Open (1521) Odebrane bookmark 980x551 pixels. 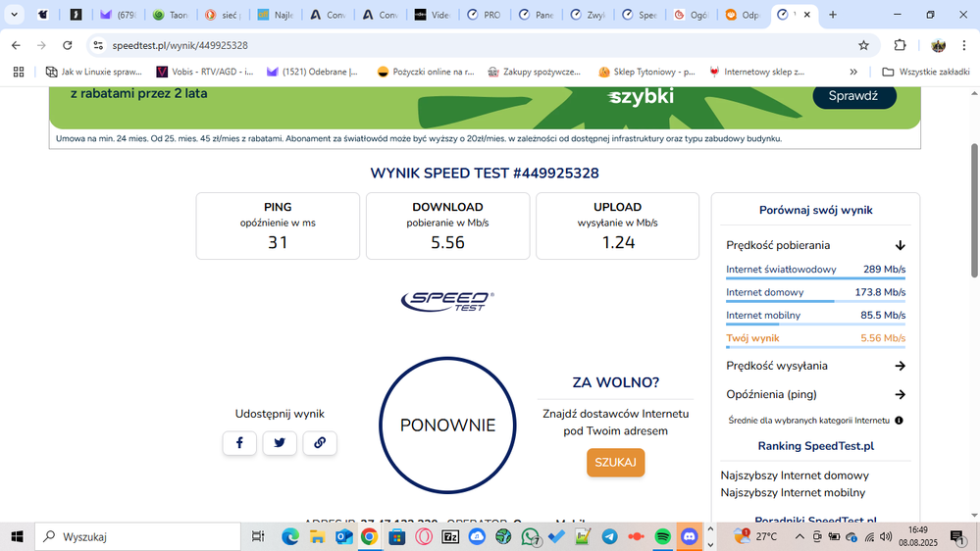(x=313, y=72)
